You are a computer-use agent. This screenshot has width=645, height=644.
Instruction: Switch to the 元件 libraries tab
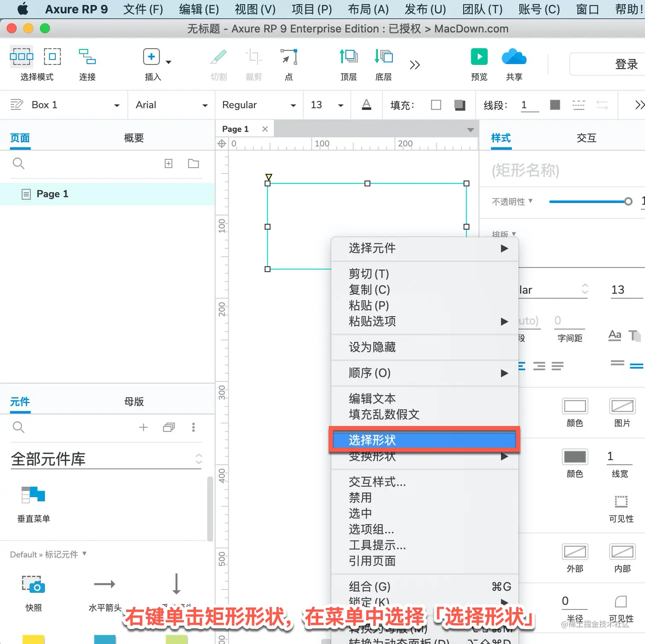coord(20,402)
